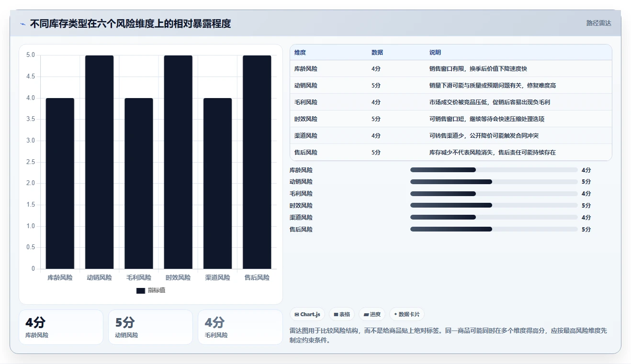Click the 动销风险 progress bar

pos(494,182)
